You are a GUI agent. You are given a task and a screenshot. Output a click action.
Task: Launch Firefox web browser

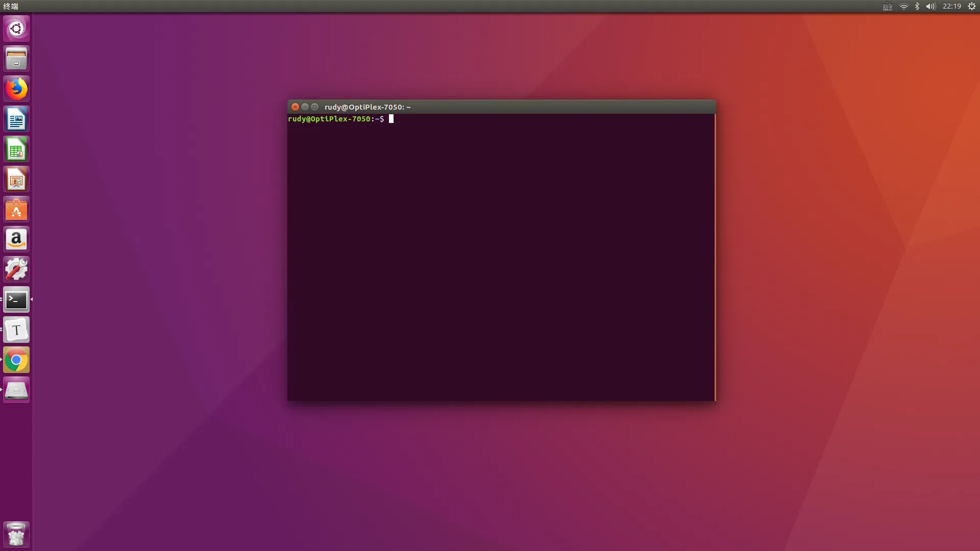16,89
